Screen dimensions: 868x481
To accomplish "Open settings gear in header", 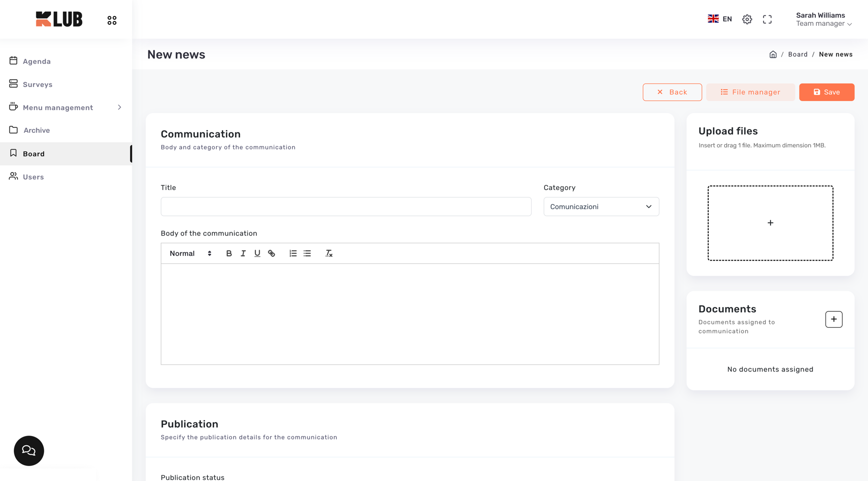I will [x=747, y=19].
